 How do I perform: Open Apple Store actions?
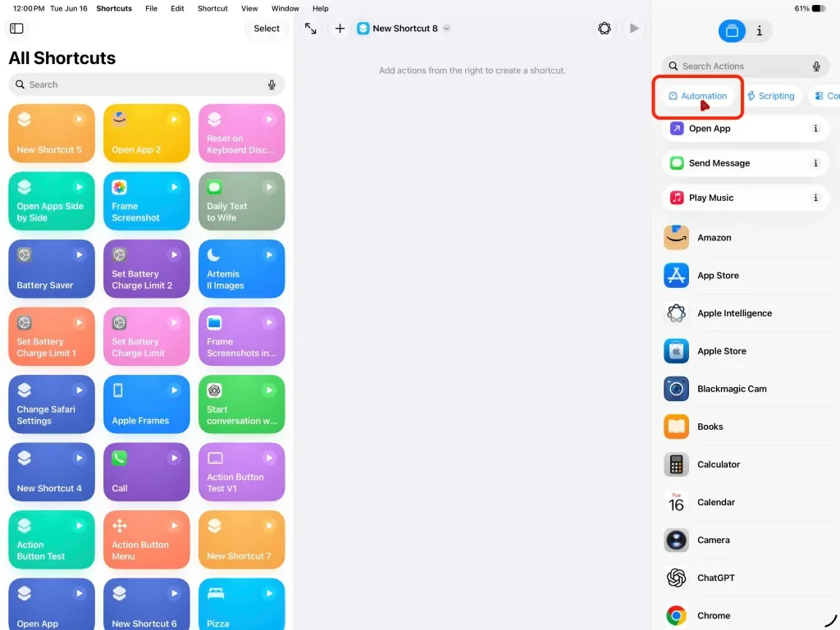tap(748, 351)
